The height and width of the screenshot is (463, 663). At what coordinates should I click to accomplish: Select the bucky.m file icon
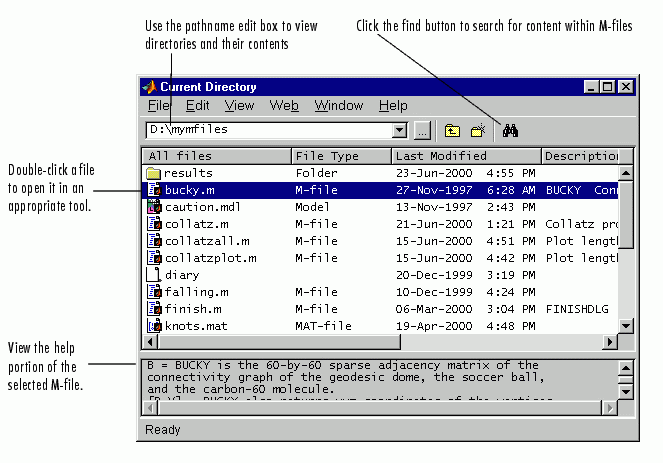click(154, 190)
